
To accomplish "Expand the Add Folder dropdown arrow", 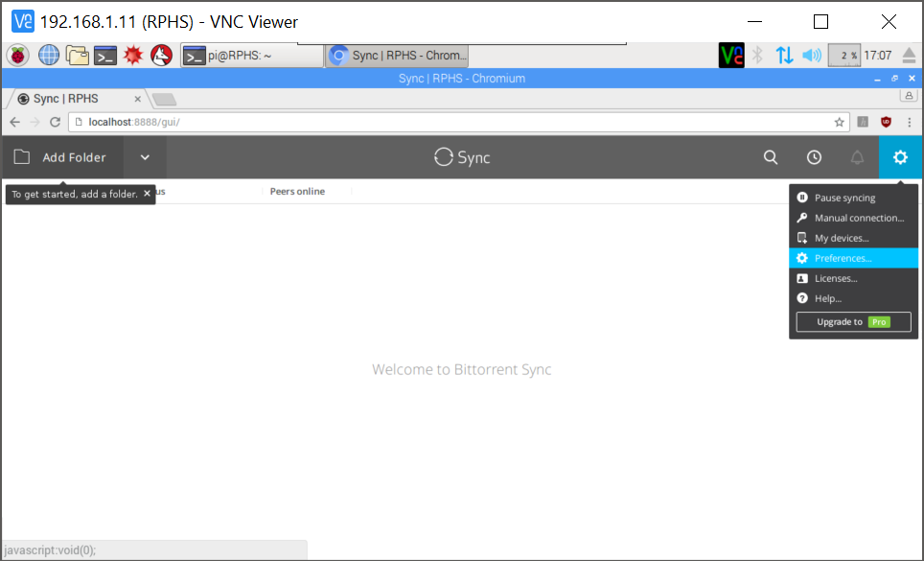I will pyautogui.click(x=145, y=157).
